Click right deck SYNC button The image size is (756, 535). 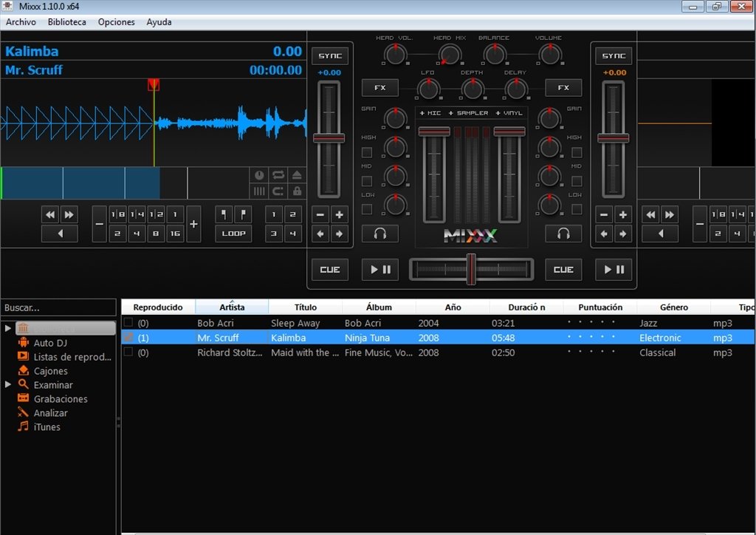(x=614, y=56)
